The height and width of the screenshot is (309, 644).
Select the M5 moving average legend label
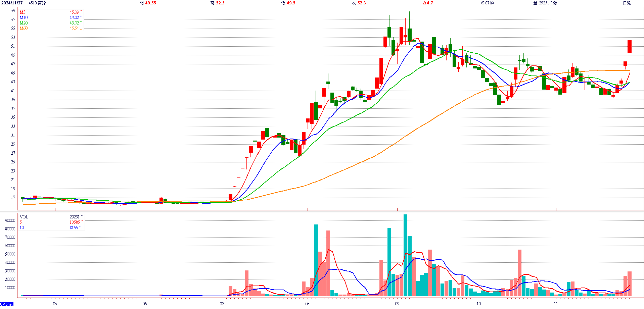(x=22, y=12)
